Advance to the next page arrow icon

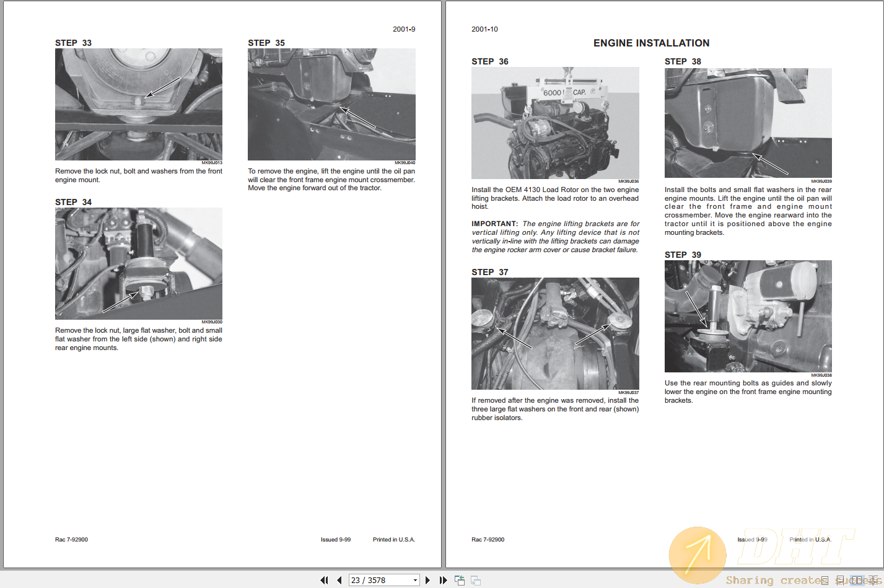tap(428, 580)
